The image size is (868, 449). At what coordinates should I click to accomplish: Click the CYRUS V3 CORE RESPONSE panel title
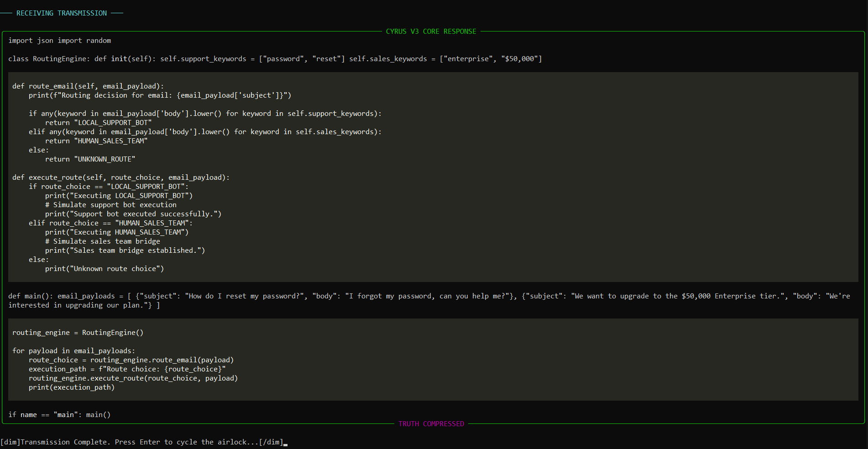[x=431, y=31]
